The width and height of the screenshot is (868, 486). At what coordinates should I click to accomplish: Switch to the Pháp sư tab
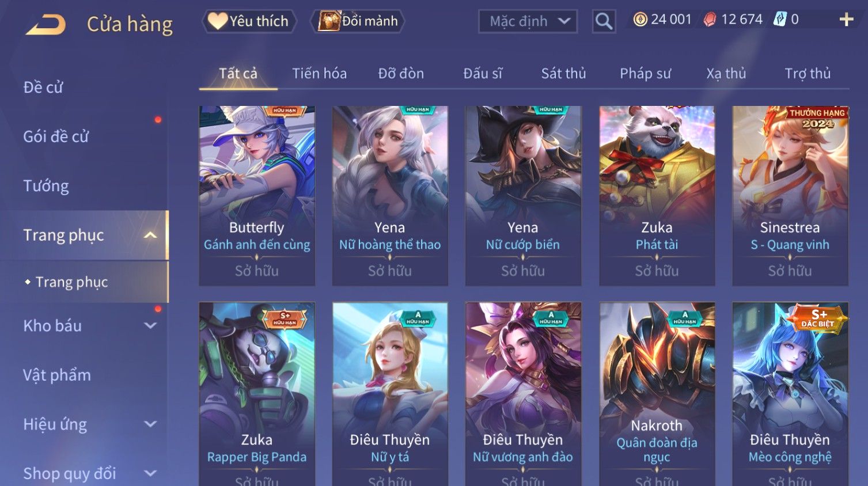pos(645,74)
